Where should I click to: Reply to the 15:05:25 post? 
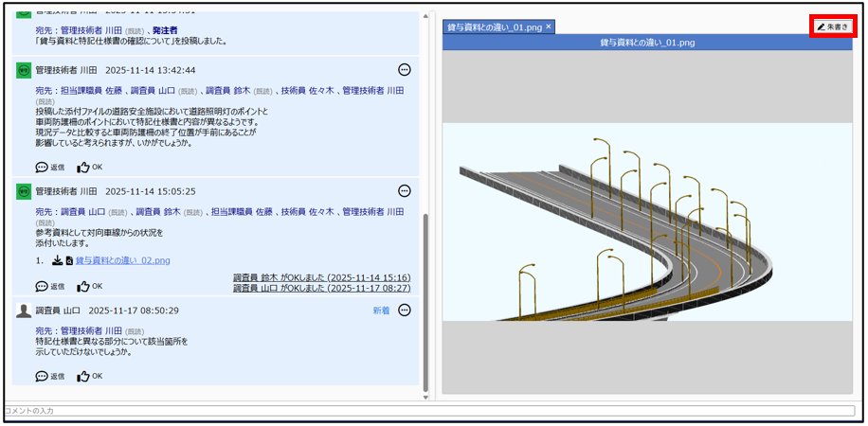[x=50, y=286]
